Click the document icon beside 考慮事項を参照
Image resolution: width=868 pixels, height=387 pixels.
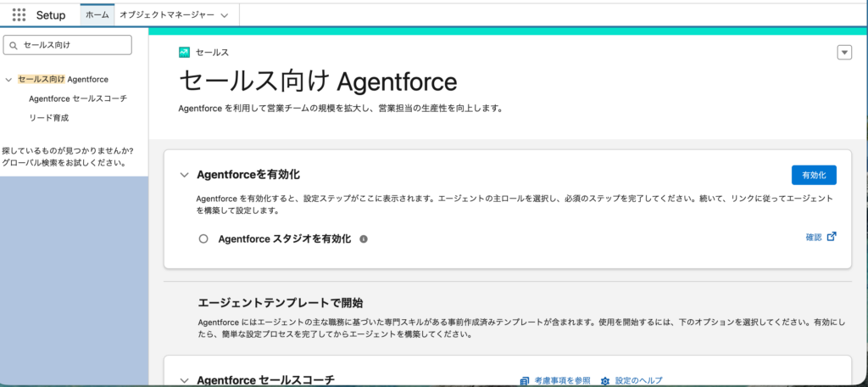pos(526,381)
